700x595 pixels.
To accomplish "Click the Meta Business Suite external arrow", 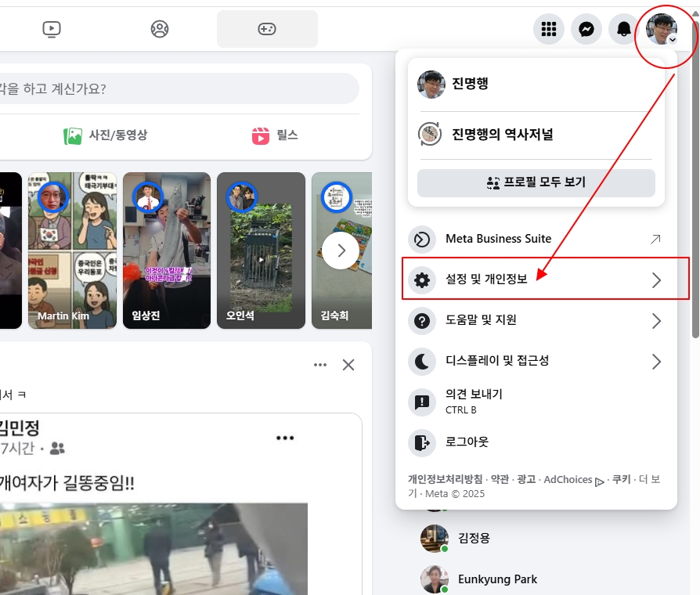I will coord(655,240).
